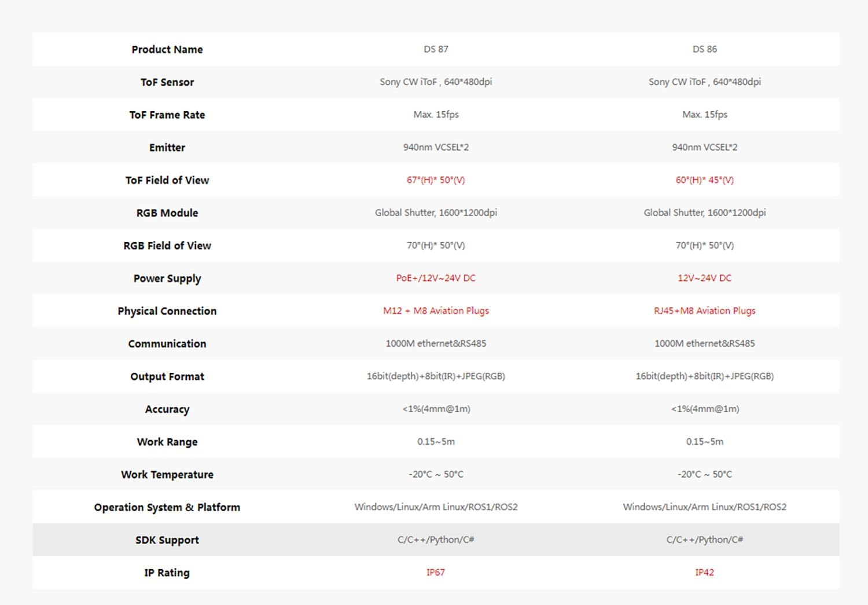Select the Accuracy row label
This screenshot has width=868, height=605.
[x=167, y=409]
